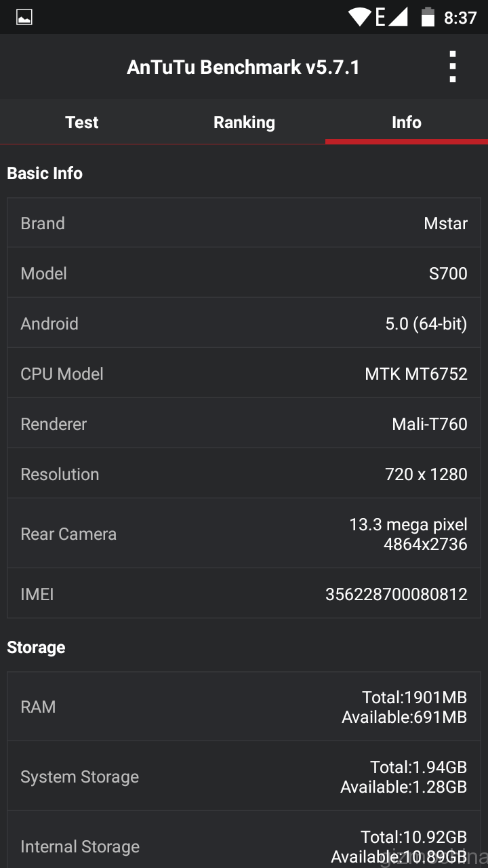
Task: Tap the Wi-Fi signal icon
Action: [360, 17]
